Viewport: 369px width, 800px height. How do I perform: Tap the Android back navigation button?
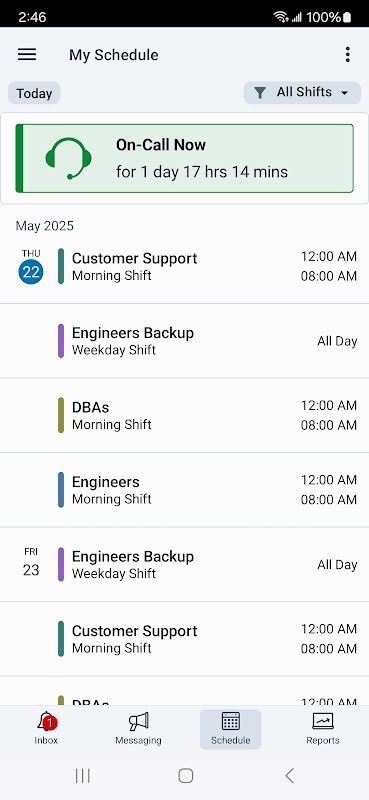click(x=289, y=776)
